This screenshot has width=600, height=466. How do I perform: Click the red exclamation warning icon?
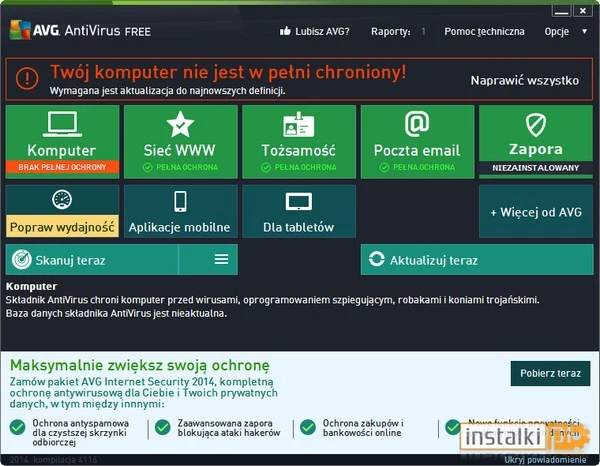[x=27, y=78]
